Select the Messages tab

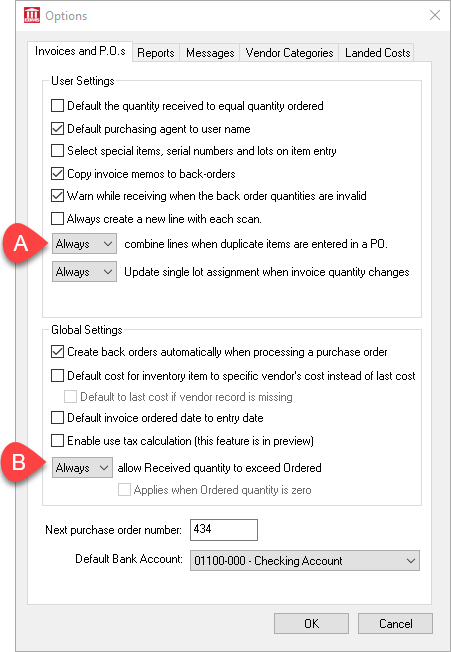coord(210,53)
